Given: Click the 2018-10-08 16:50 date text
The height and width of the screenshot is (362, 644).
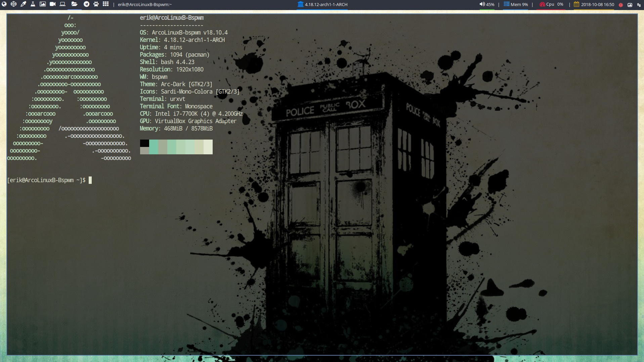Looking at the screenshot, I should click(x=597, y=5).
